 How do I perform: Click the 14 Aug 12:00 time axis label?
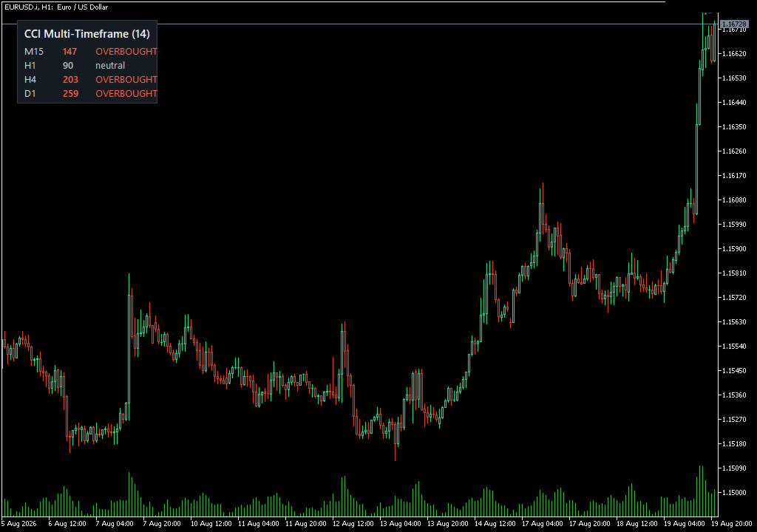point(495,524)
